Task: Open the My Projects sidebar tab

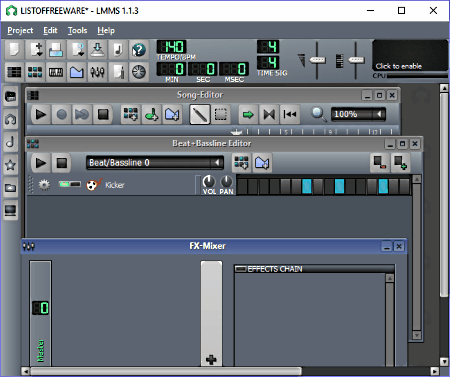Action: coord(10,119)
